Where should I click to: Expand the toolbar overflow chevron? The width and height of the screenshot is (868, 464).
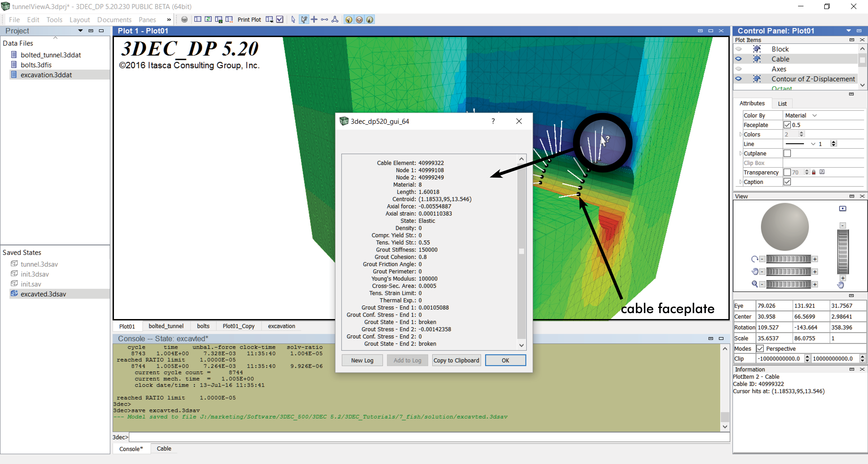(x=169, y=20)
